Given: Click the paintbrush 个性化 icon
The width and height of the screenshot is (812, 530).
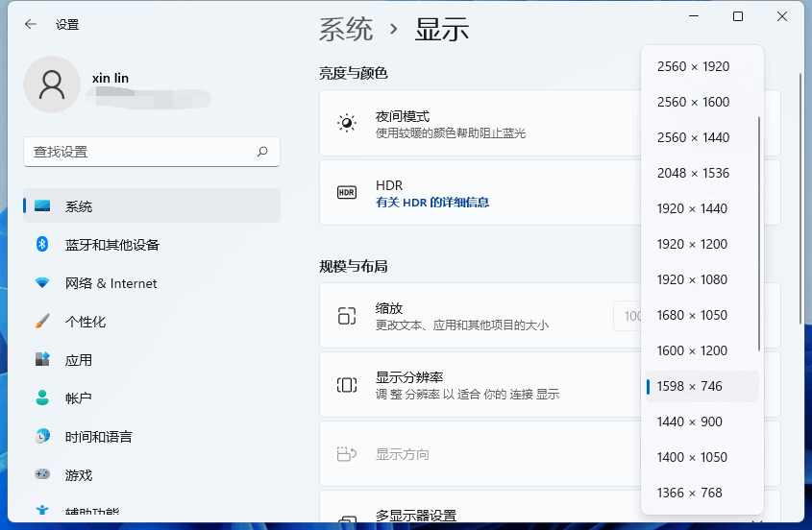Looking at the screenshot, I should [42, 321].
